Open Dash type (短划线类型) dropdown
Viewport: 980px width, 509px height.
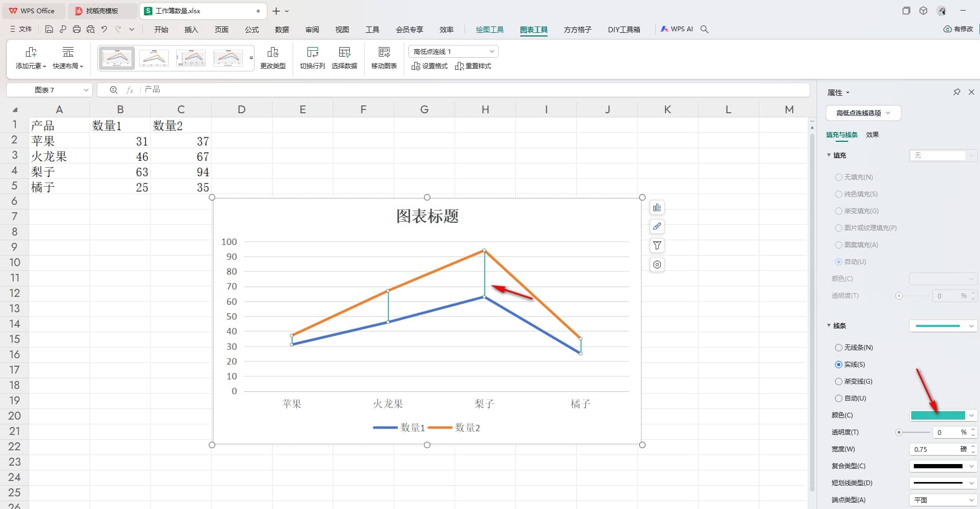coord(943,483)
